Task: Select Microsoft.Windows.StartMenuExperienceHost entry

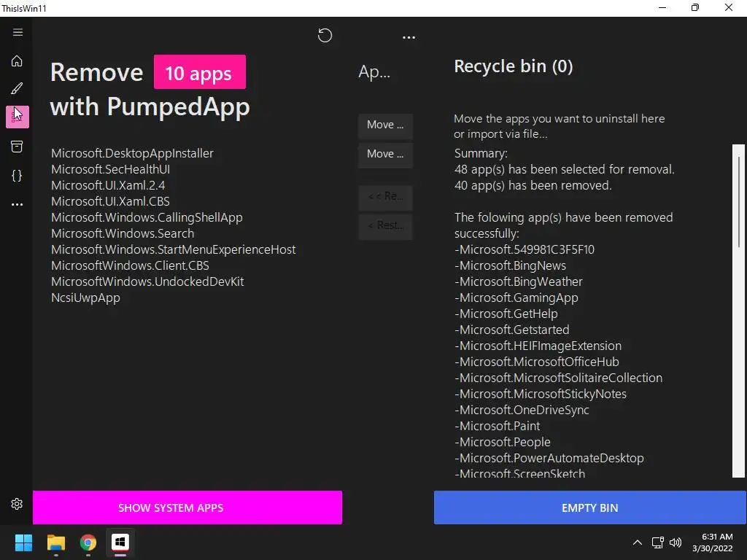Action: click(x=174, y=249)
